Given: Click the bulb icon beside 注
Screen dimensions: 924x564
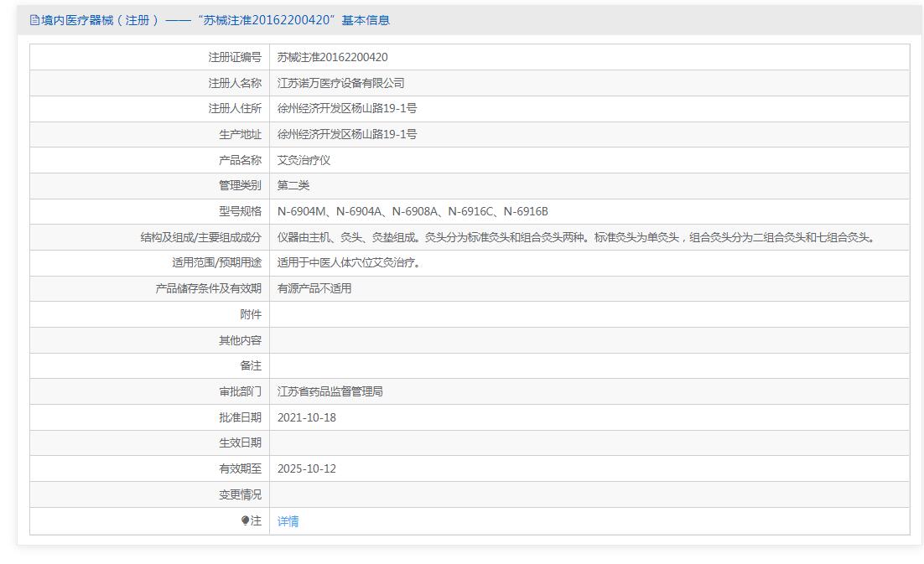Looking at the screenshot, I should 245,520.
